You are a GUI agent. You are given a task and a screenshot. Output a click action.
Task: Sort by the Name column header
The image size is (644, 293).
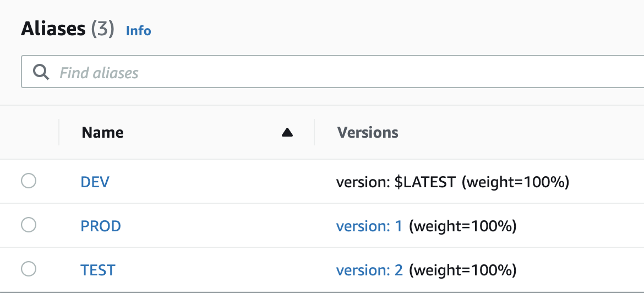tap(102, 132)
